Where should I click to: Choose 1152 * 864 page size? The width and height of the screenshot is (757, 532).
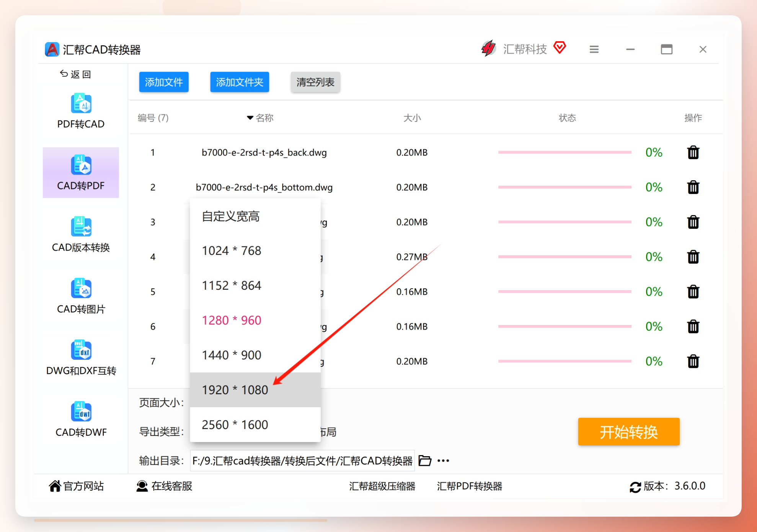pos(255,286)
